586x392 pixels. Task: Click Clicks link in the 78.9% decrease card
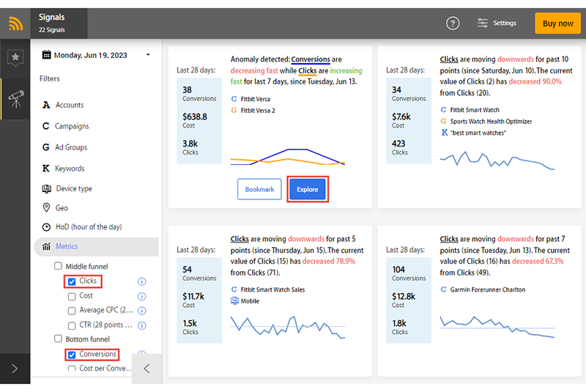[240, 239]
